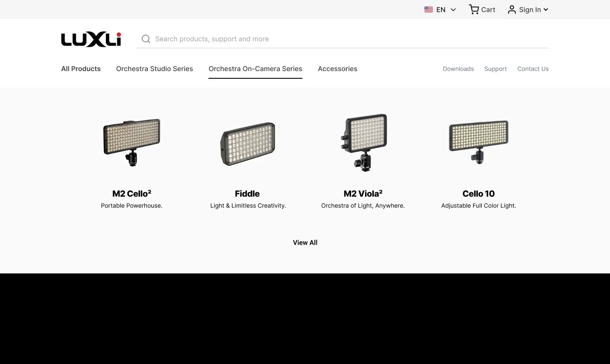Click the View All button

pyautogui.click(x=305, y=243)
